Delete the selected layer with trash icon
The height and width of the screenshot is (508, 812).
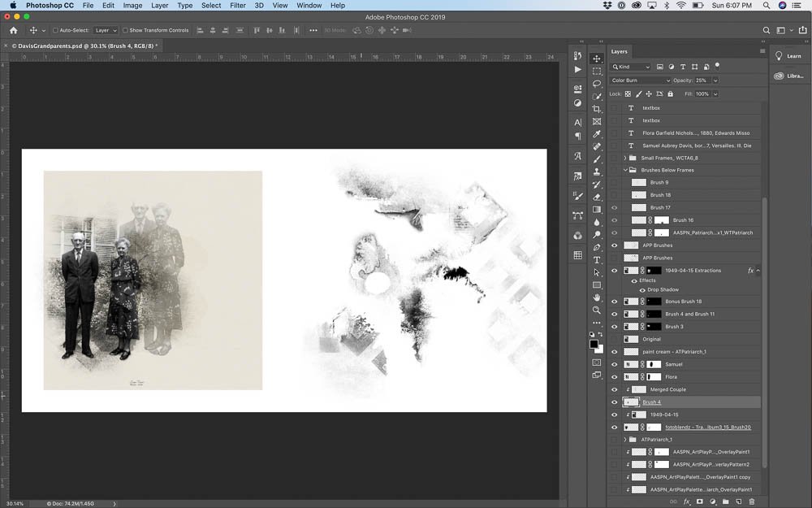click(751, 501)
